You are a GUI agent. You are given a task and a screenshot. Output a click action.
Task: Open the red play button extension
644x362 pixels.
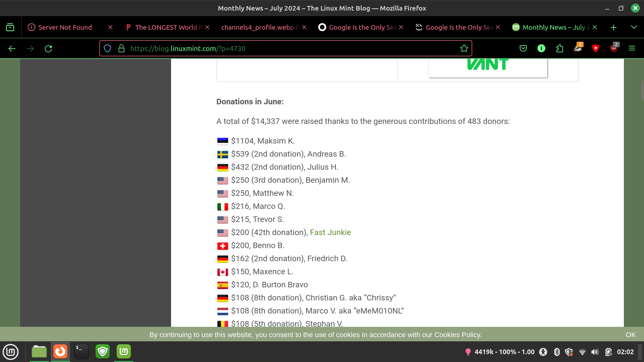(596, 48)
